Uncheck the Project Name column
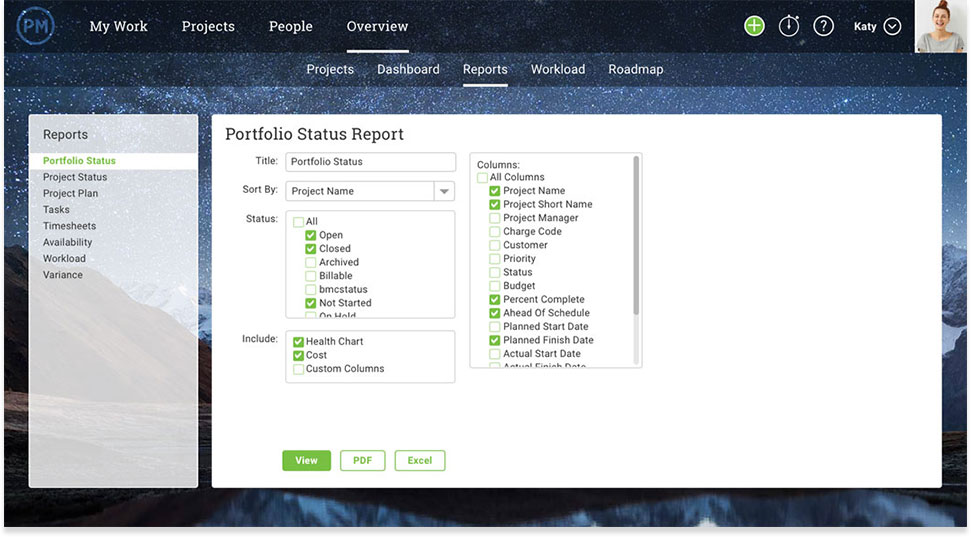Image resolution: width=971 pixels, height=537 pixels. click(495, 191)
